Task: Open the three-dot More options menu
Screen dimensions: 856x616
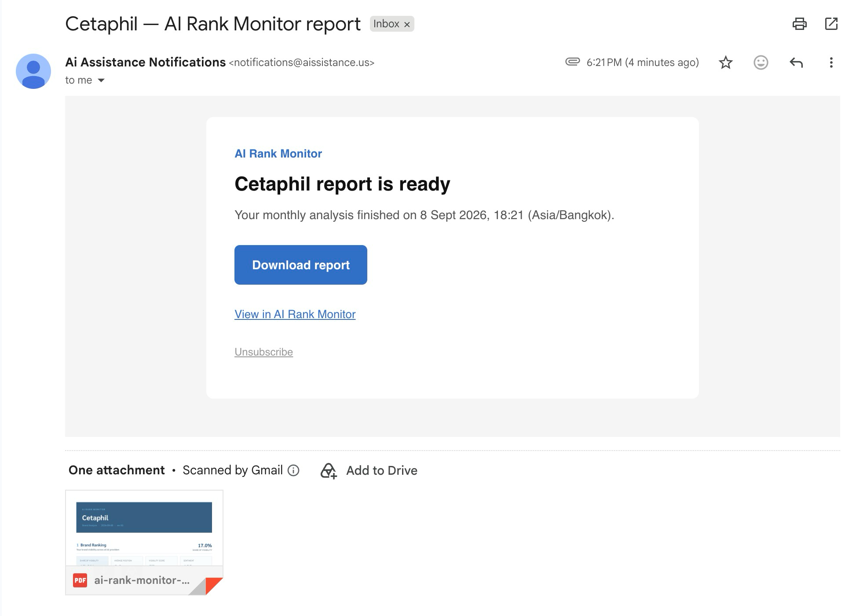Action: tap(831, 62)
